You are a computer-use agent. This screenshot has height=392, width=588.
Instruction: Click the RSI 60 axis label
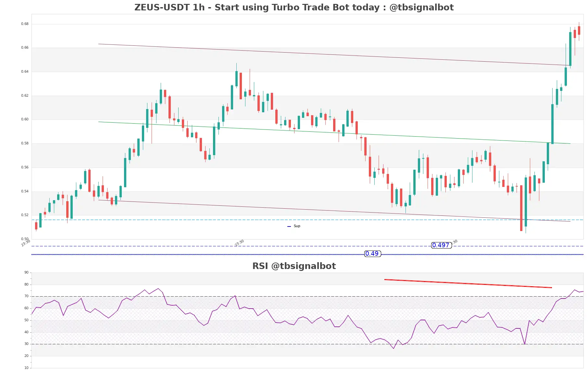tap(26, 308)
